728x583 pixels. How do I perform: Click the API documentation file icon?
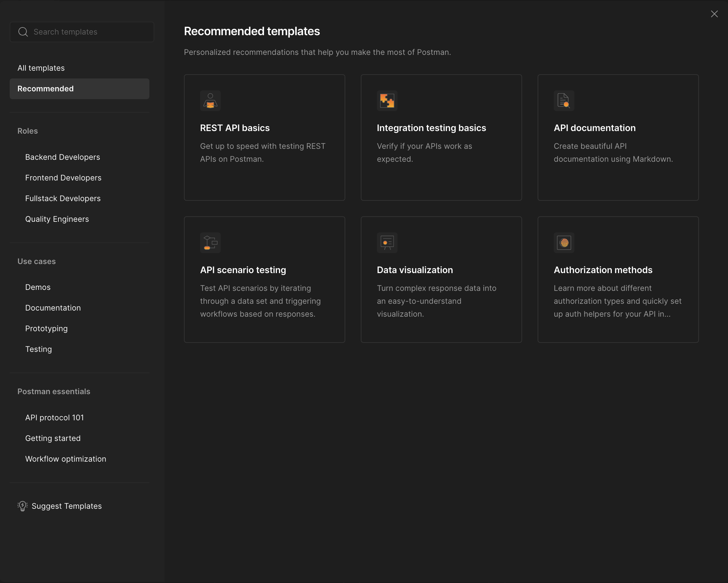click(564, 101)
